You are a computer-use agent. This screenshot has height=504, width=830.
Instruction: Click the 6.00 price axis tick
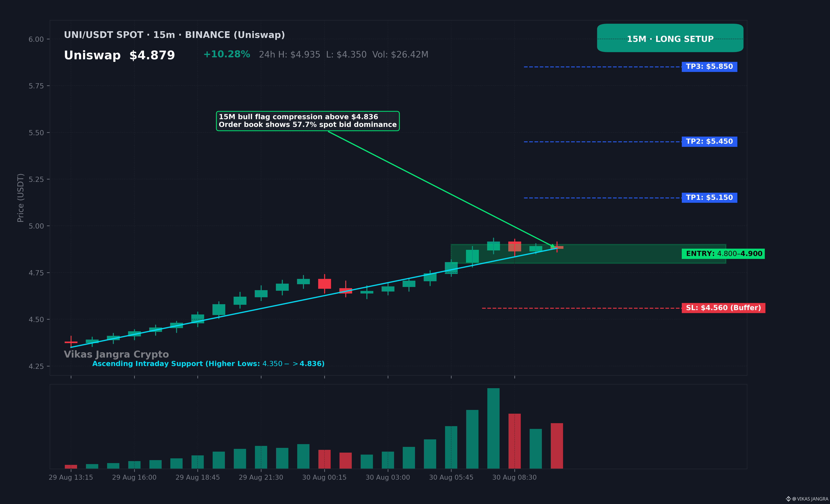[x=36, y=39]
